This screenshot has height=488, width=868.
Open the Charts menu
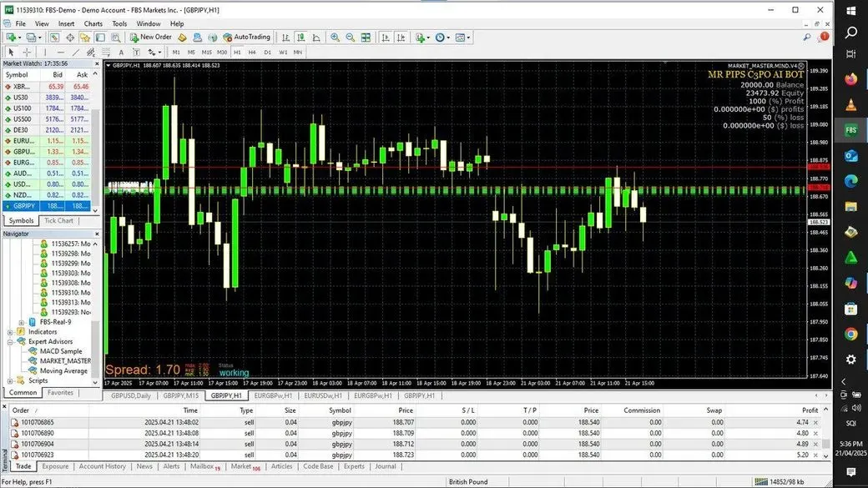click(93, 24)
